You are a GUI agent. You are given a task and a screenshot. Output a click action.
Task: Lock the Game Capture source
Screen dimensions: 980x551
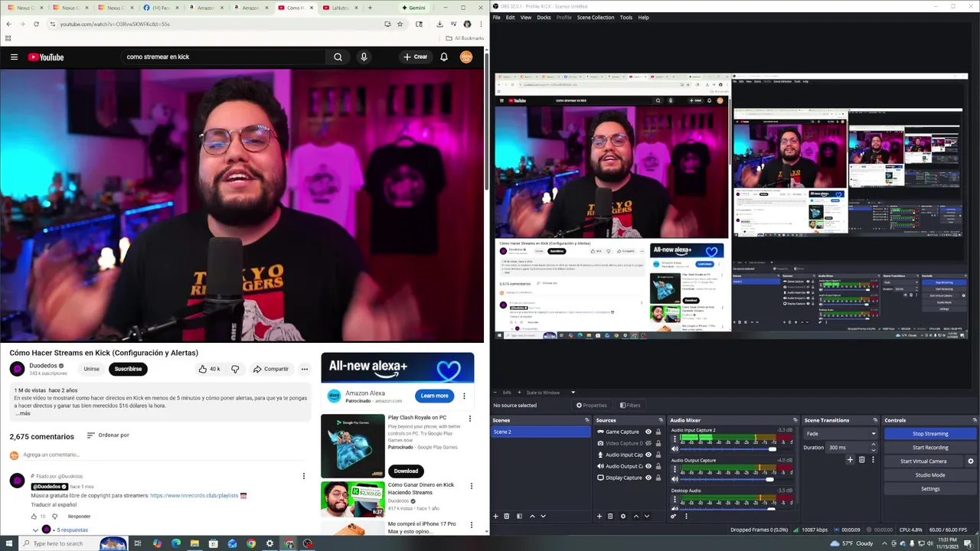[x=658, y=432]
